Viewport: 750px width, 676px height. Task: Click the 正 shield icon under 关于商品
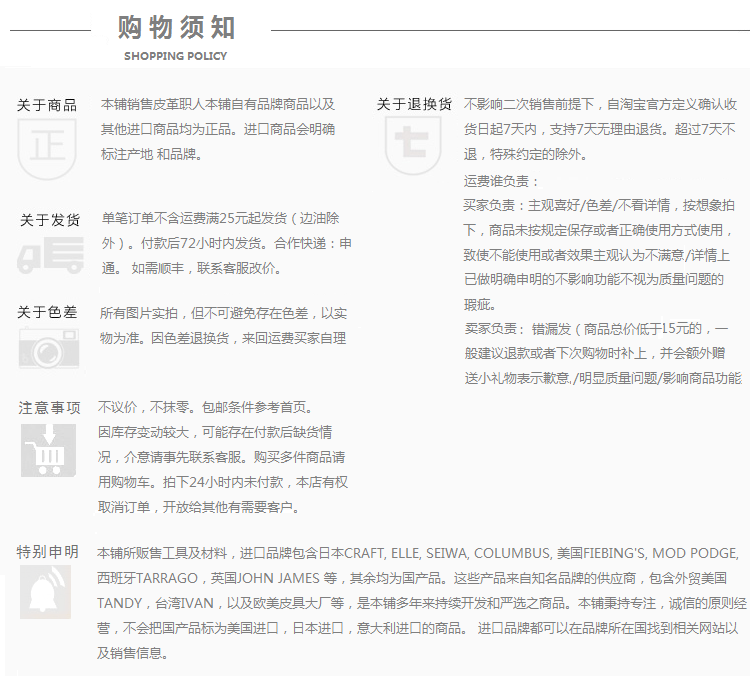point(47,149)
